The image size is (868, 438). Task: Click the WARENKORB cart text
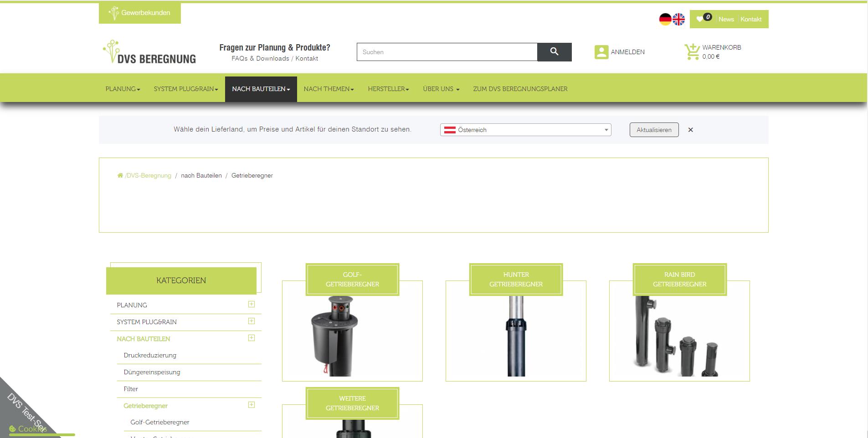pyautogui.click(x=721, y=47)
